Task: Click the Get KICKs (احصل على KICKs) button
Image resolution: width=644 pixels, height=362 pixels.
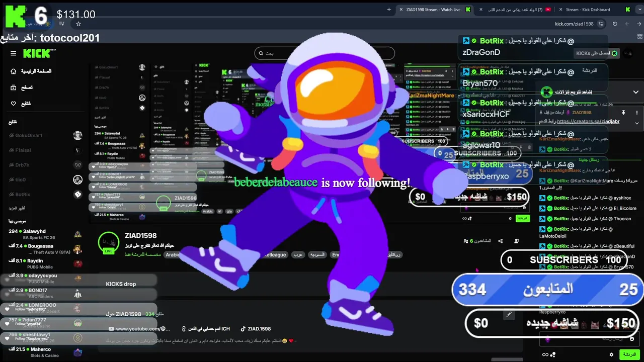Action: [596, 53]
